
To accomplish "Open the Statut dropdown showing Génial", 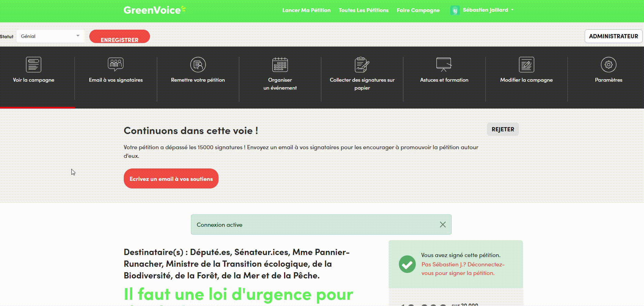I will [x=50, y=36].
